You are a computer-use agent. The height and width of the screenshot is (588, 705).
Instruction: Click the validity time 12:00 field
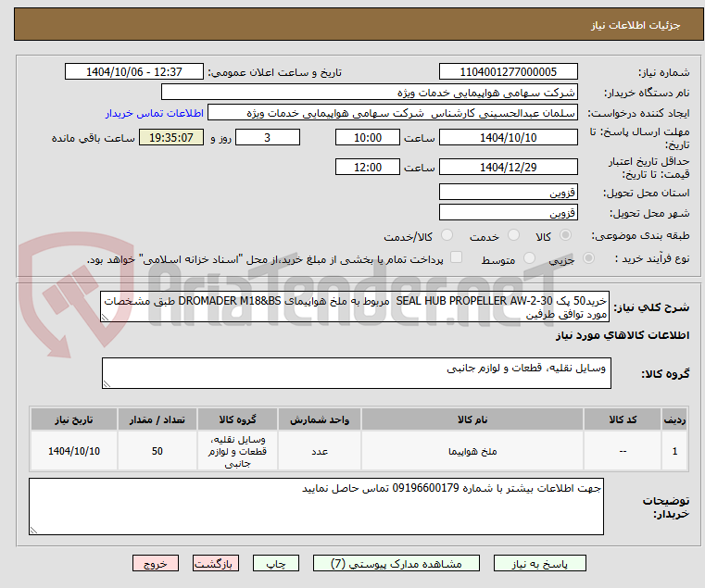point(368,168)
